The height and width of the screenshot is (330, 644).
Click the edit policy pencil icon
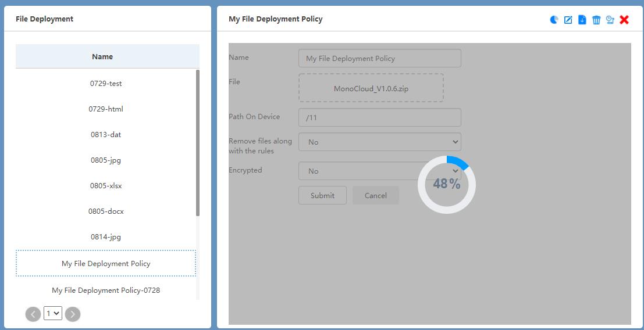[568, 20]
